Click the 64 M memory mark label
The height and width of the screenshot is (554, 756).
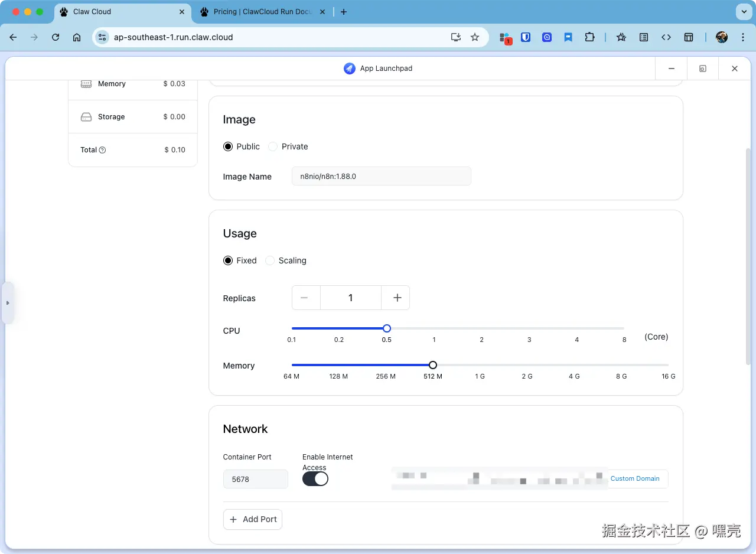click(x=291, y=376)
